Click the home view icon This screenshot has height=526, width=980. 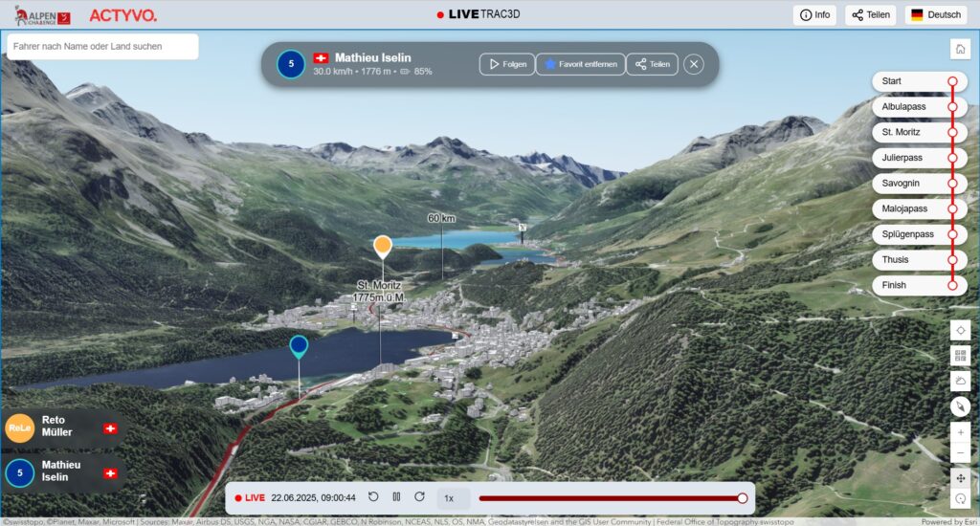coord(961,49)
